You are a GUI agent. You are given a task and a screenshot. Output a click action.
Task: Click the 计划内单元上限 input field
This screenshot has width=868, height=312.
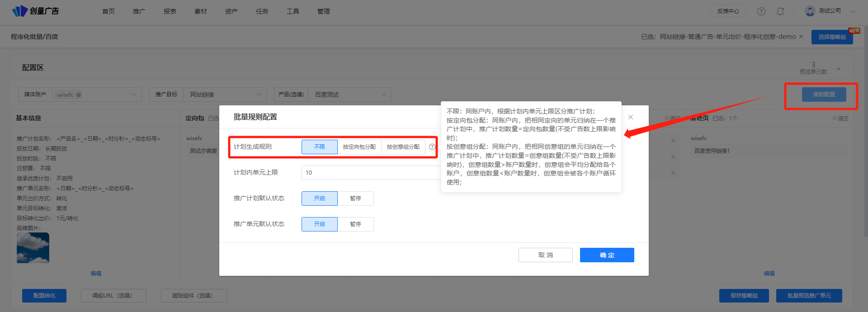[x=371, y=173]
